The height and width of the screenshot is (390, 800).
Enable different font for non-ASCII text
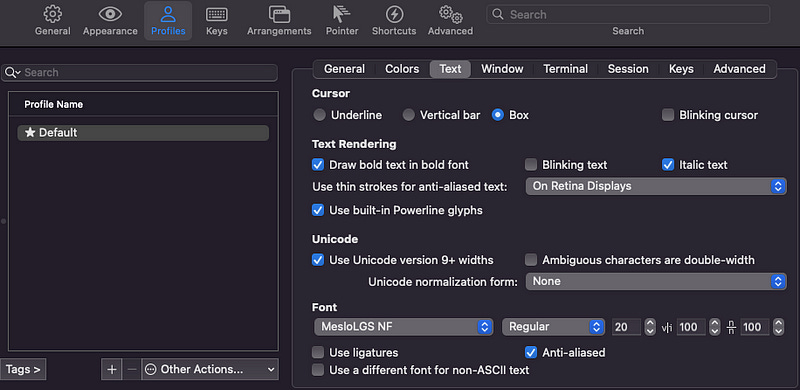tap(318, 370)
